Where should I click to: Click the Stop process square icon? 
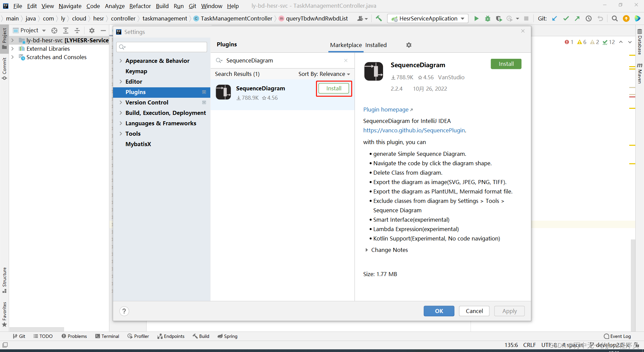[x=526, y=18]
